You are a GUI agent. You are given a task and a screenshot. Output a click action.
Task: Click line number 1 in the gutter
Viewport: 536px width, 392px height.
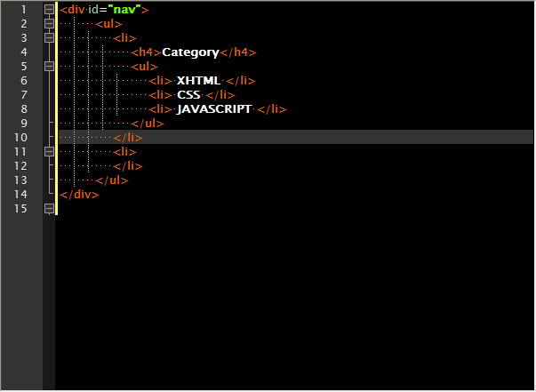tap(24, 10)
